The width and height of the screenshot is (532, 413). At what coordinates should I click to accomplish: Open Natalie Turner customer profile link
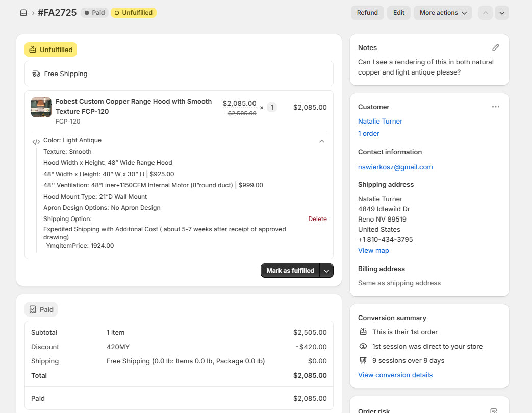(380, 122)
